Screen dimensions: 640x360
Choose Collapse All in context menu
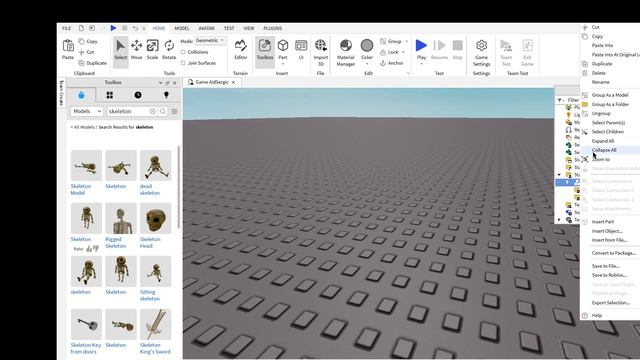click(x=610, y=150)
